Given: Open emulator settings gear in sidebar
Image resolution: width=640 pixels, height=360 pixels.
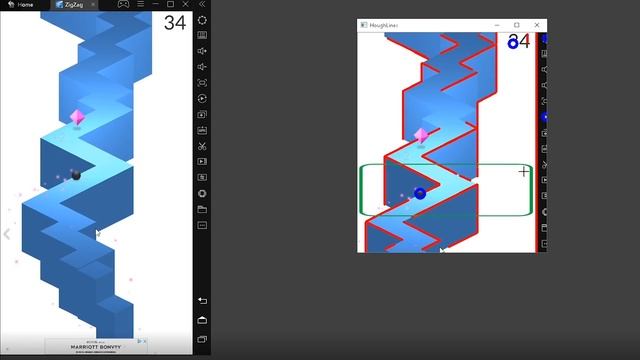Looking at the screenshot, I should pyautogui.click(x=202, y=20).
